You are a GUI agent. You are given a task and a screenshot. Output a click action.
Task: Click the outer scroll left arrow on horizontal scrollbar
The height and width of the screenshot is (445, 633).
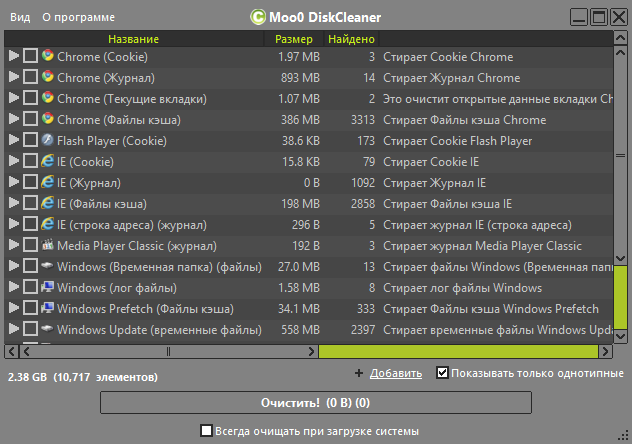11,352
